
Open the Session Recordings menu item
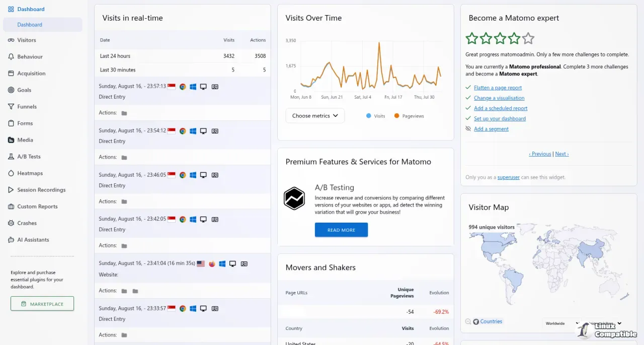[x=42, y=190]
